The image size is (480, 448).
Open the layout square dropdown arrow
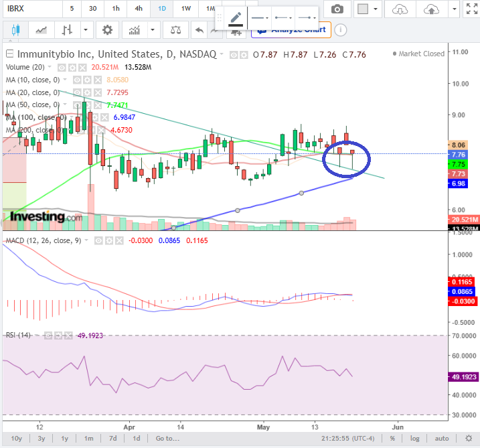click(376, 9)
